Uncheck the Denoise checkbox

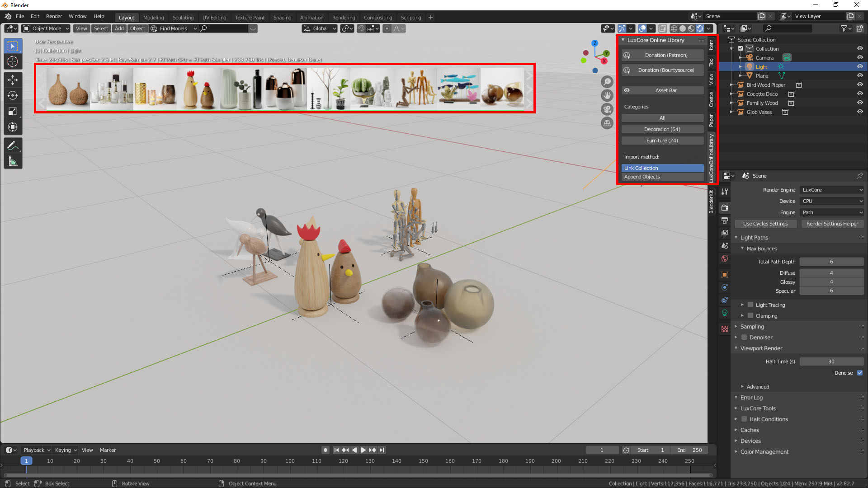click(860, 373)
